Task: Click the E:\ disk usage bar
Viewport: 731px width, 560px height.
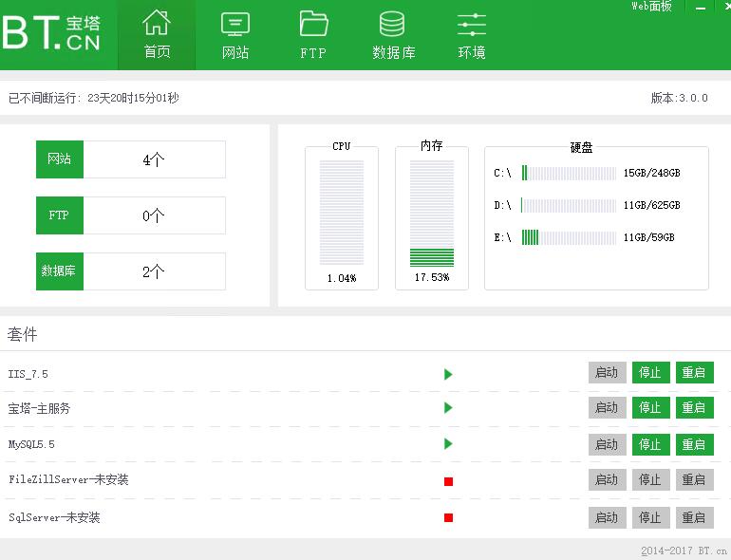Action: (x=569, y=237)
